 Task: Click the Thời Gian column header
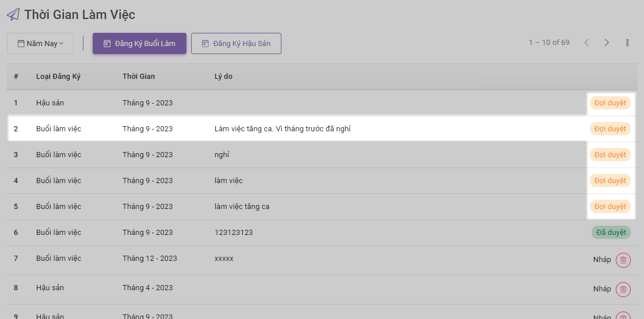click(x=139, y=77)
